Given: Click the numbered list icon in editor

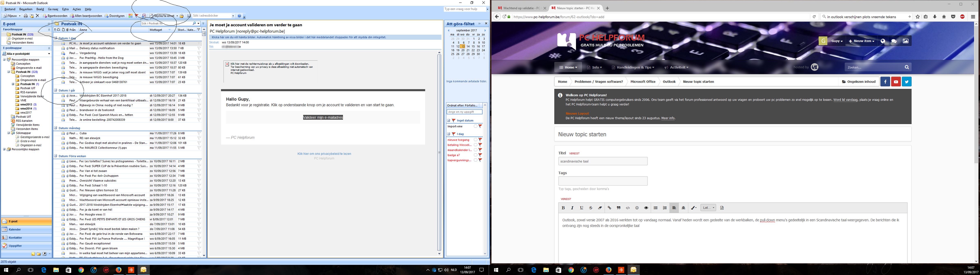Looking at the screenshot, I should pos(665,208).
